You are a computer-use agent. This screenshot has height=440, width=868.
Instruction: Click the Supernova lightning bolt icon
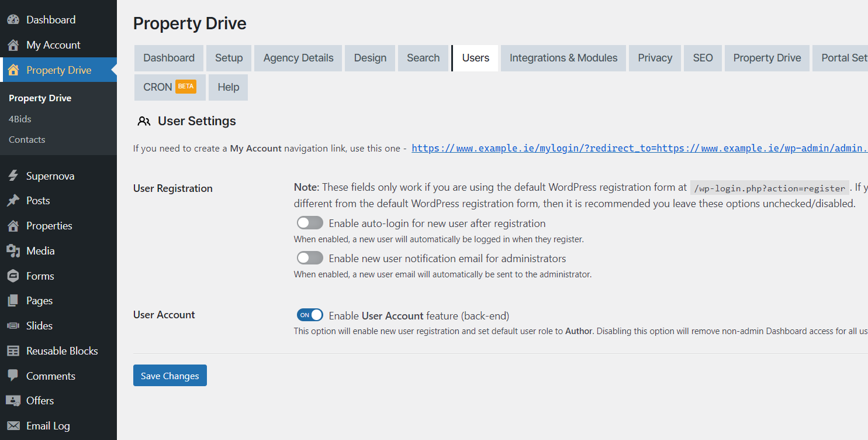click(x=13, y=176)
